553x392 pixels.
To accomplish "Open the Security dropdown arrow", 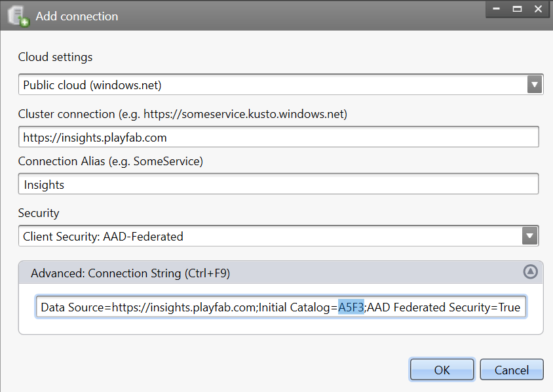I will [529, 236].
